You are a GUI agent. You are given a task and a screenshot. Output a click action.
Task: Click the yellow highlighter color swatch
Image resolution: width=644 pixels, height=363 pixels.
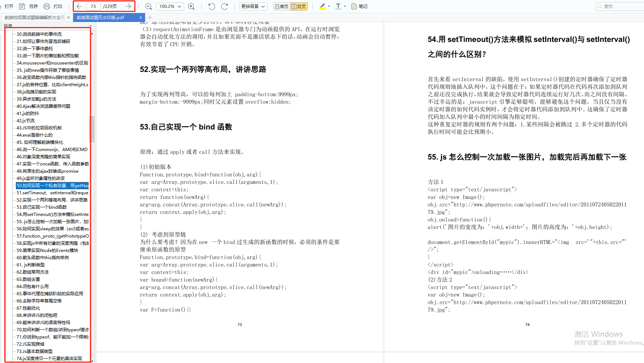coord(322,9)
